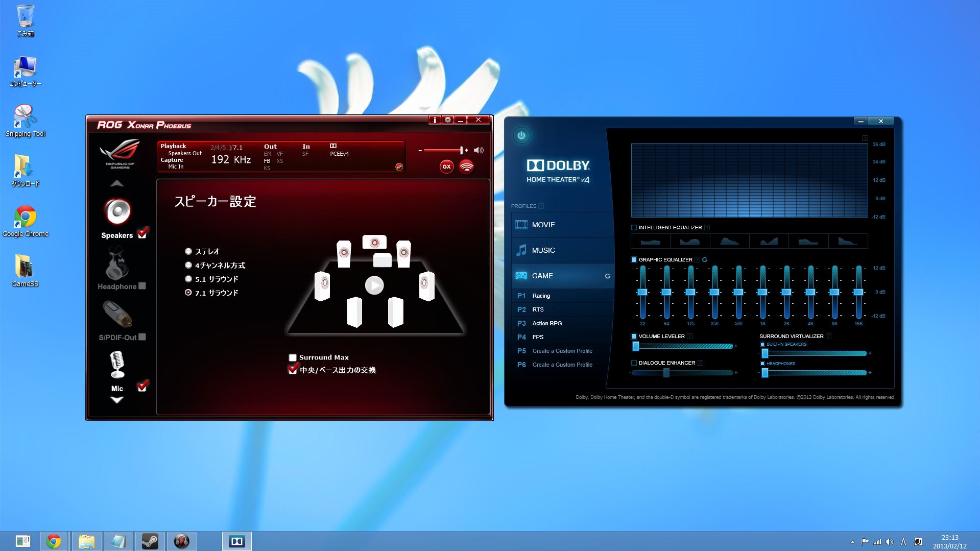Uncheck 中央/ベース出力の交換 checkbox
The width and height of the screenshot is (980, 551).
click(x=293, y=369)
